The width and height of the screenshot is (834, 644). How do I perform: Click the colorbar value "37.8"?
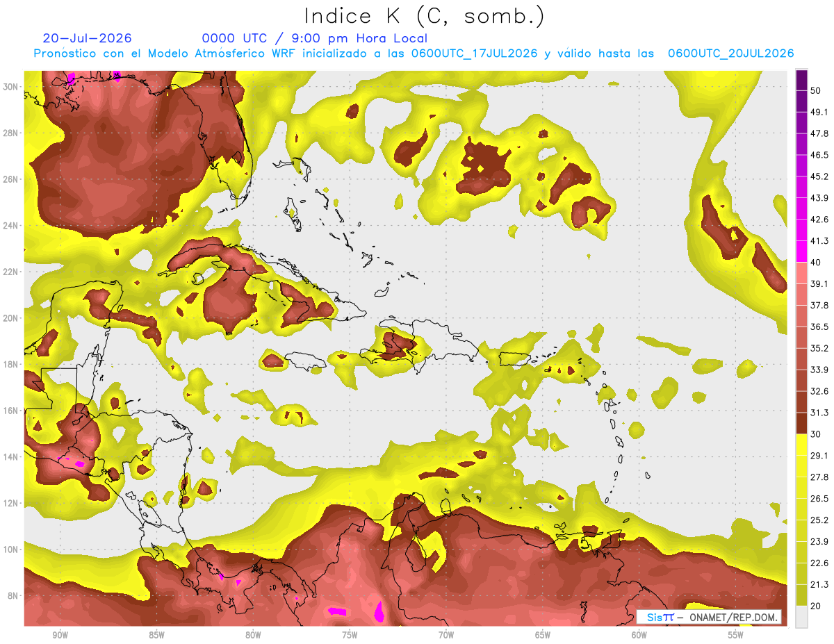tap(819, 306)
